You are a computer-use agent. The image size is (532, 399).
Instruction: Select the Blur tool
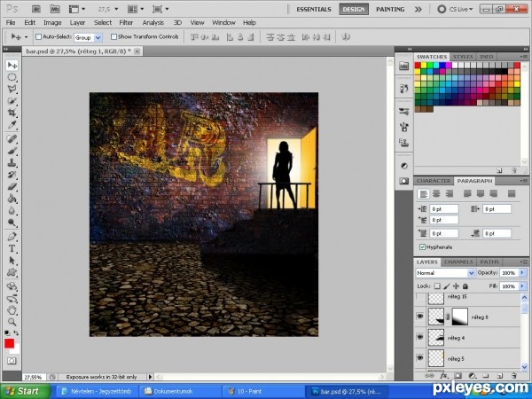click(12, 210)
